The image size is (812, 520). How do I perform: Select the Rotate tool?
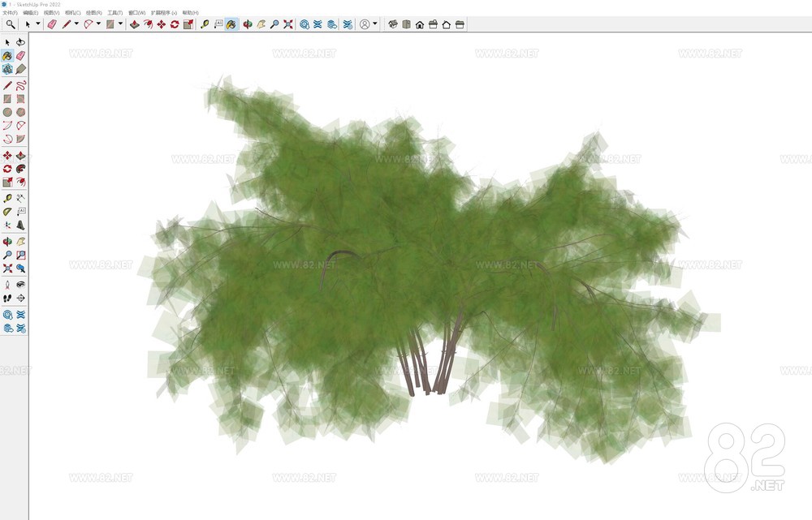173,25
